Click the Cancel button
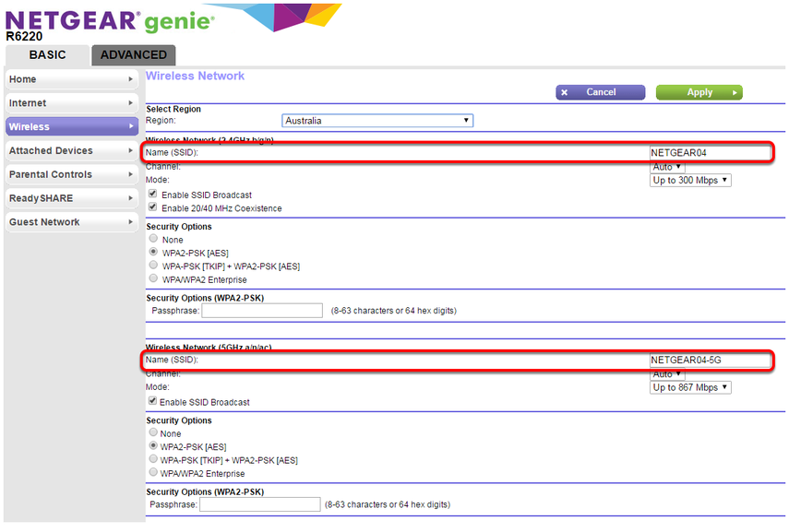The width and height of the screenshot is (789, 532). pyautogui.click(x=601, y=92)
